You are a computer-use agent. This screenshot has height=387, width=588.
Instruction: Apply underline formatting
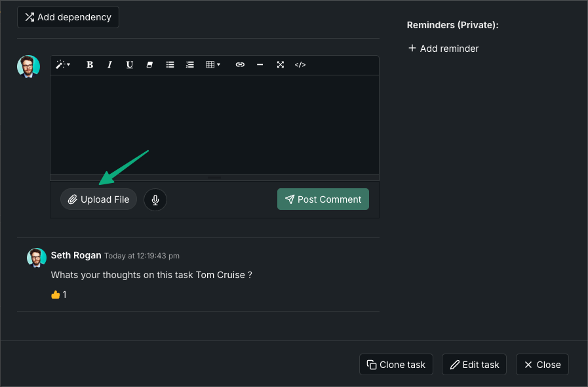click(130, 65)
